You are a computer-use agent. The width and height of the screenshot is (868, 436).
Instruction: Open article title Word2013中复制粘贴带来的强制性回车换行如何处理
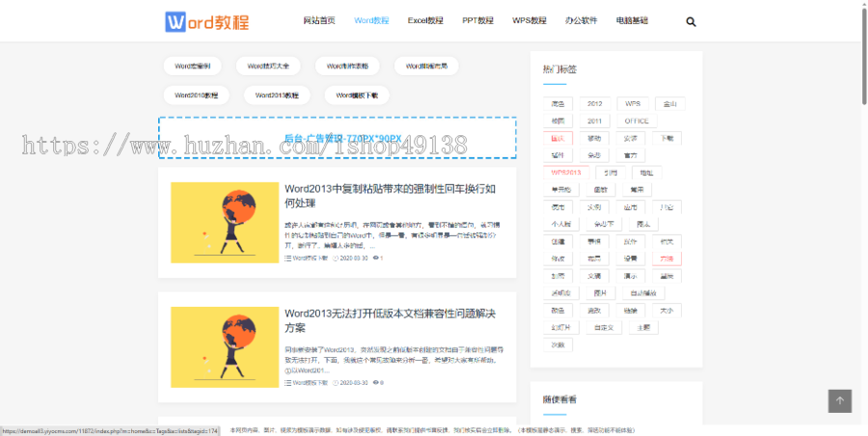[x=391, y=196]
